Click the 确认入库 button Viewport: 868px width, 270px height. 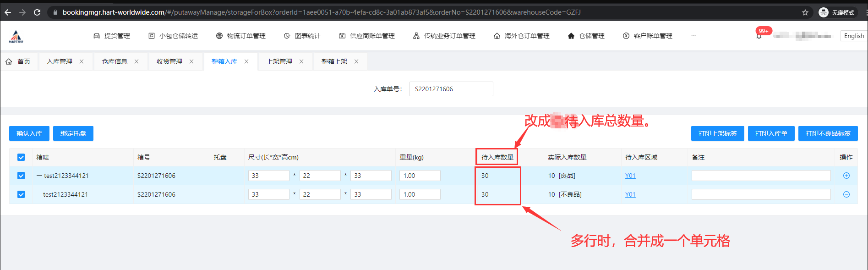[29, 133]
